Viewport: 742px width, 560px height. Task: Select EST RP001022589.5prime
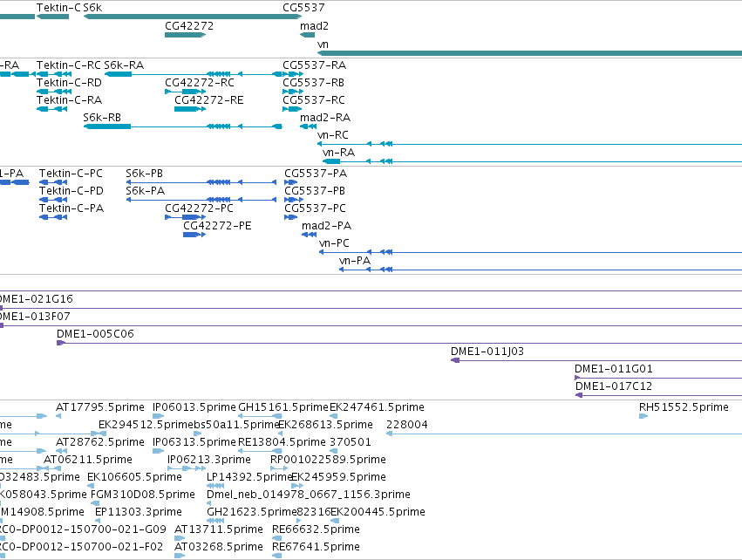[279, 468]
